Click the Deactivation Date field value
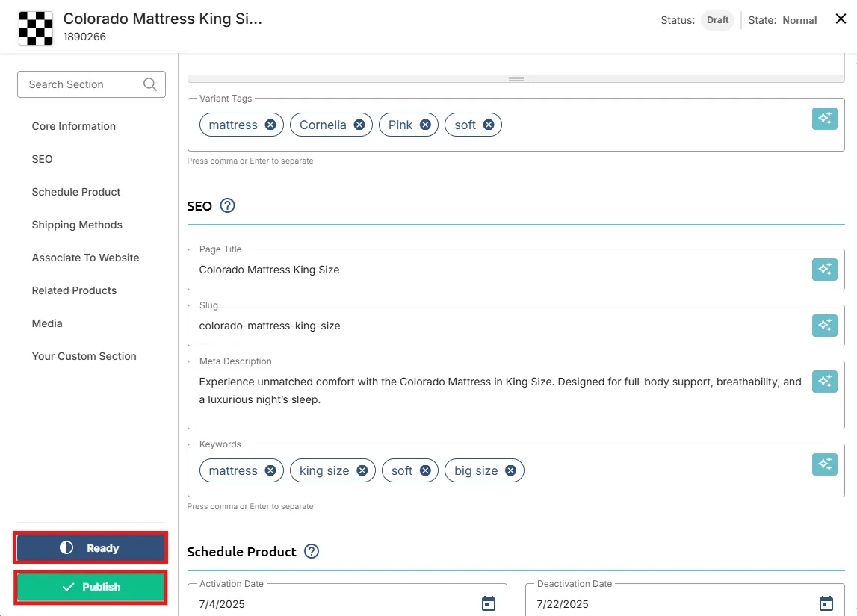857x616 pixels. 563,604
